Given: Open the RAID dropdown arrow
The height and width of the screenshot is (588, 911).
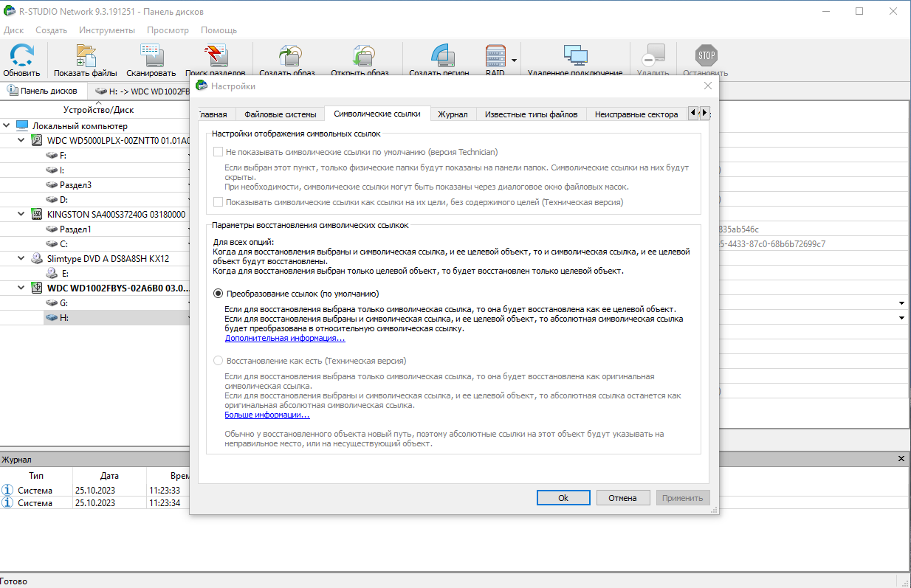Looking at the screenshot, I should pos(514,59).
